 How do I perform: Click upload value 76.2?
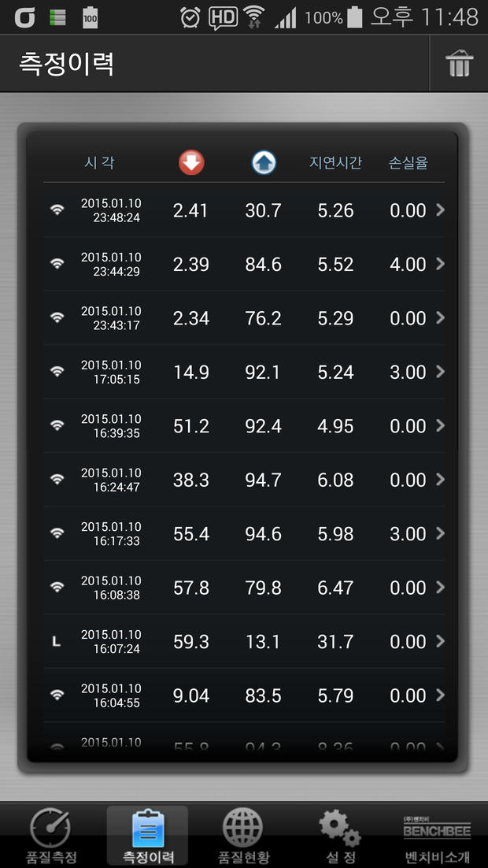point(264,317)
